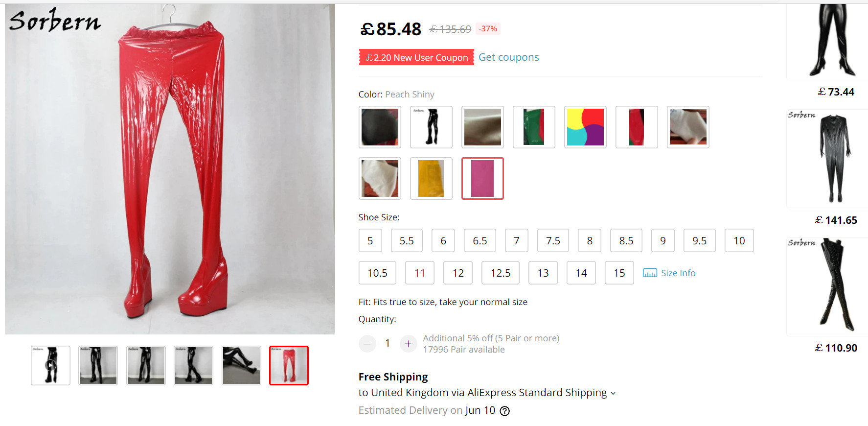Select the multicolor circles color swatch
Image resolution: width=868 pixels, height=426 pixels.
pyautogui.click(x=585, y=127)
